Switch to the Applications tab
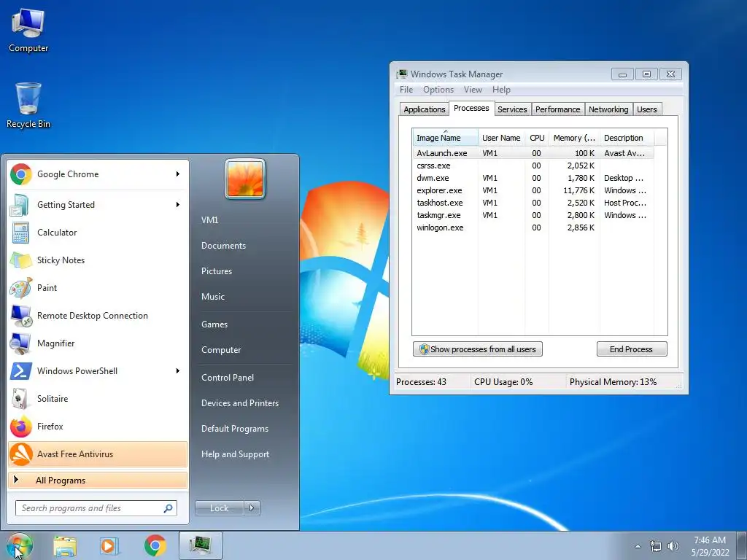Screen dimensions: 747x560 [424, 109]
